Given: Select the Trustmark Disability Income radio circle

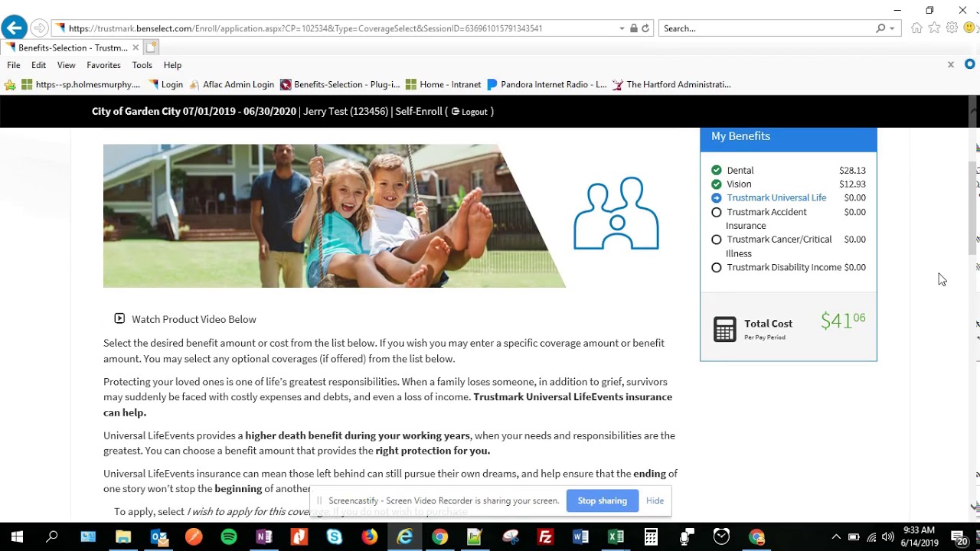Looking at the screenshot, I should (x=717, y=267).
